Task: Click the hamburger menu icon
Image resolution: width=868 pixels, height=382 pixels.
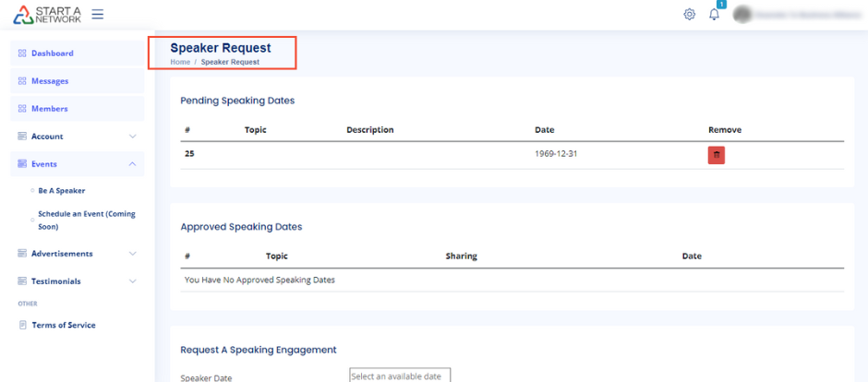Action: [97, 15]
